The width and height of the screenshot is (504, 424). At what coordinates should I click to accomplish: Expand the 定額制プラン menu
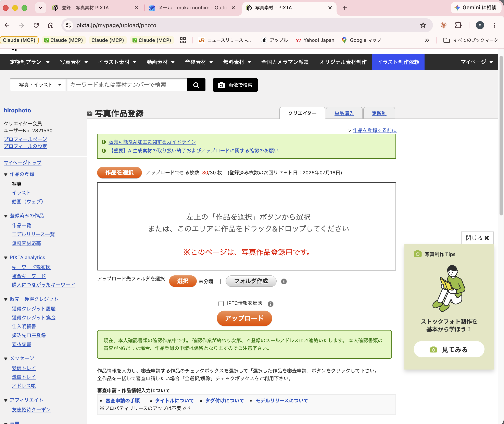coord(29,62)
